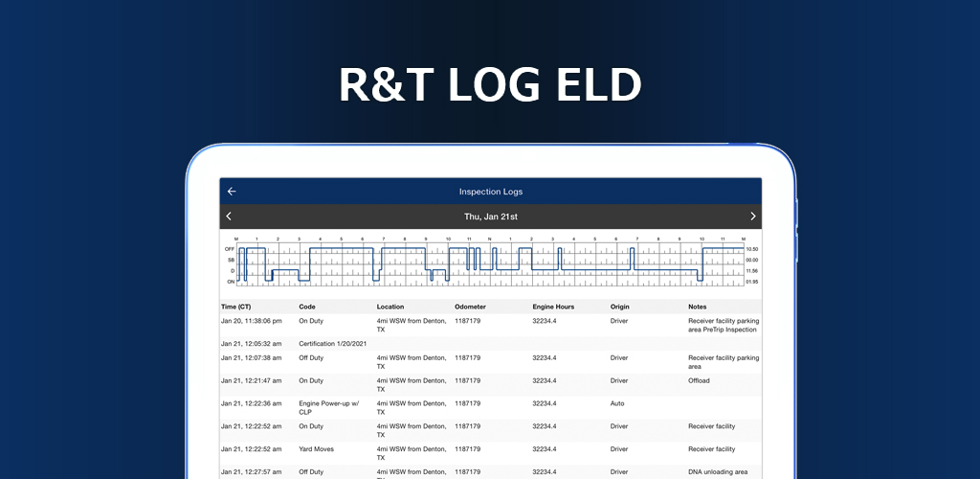Select the Certification 1/20/2021 entry
980x479 pixels.
click(x=332, y=343)
